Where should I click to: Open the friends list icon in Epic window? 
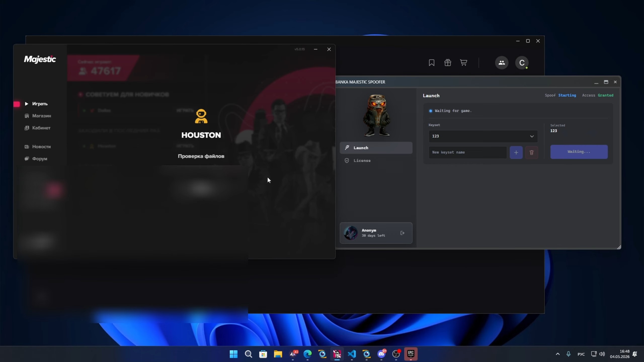coord(502,63)
